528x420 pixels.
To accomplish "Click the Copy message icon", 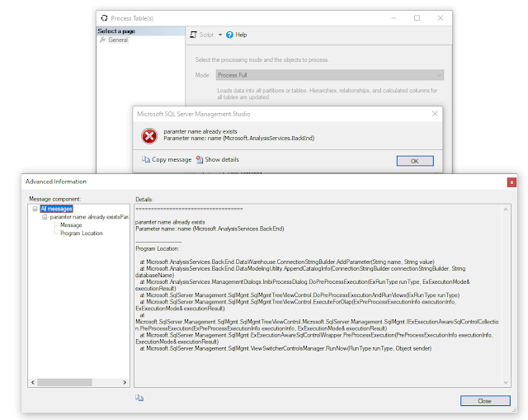I will click(x=145, y=159).
